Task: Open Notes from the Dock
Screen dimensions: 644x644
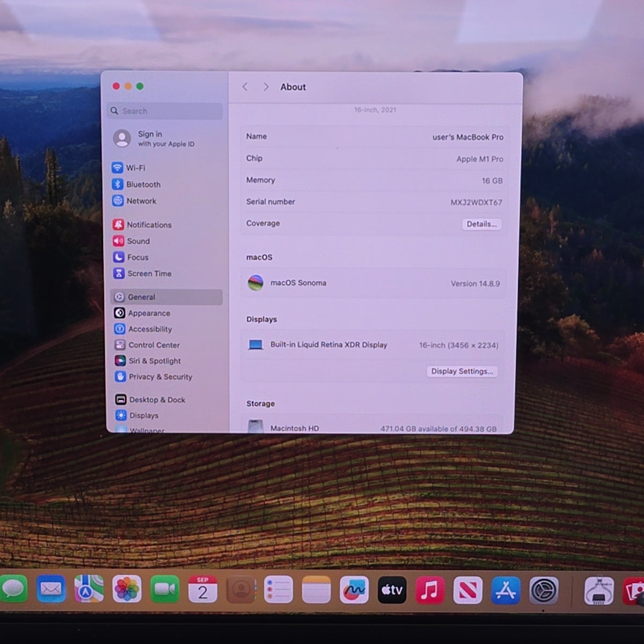Action: click(316, 589)
